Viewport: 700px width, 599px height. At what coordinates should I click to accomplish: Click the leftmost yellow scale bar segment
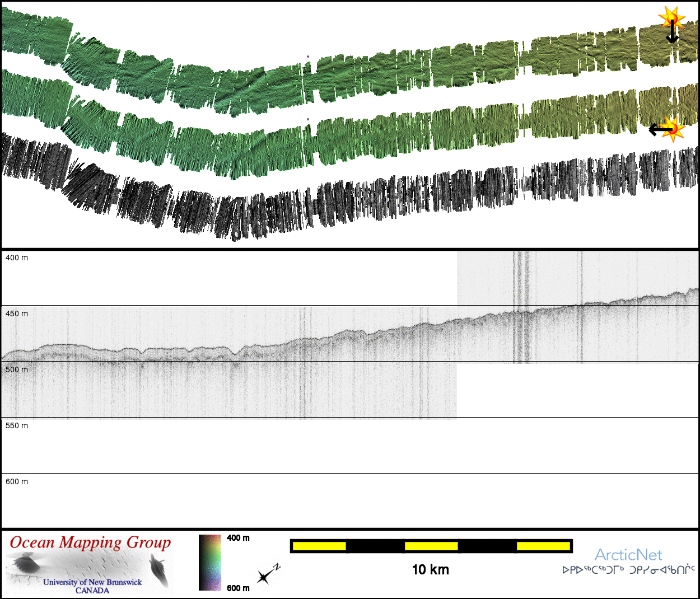point(319,546)
